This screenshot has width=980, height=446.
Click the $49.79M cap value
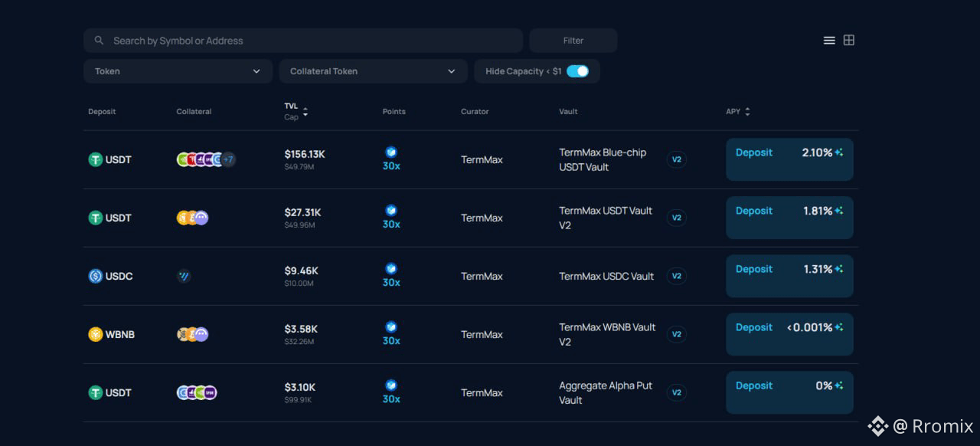click(299, 167)
